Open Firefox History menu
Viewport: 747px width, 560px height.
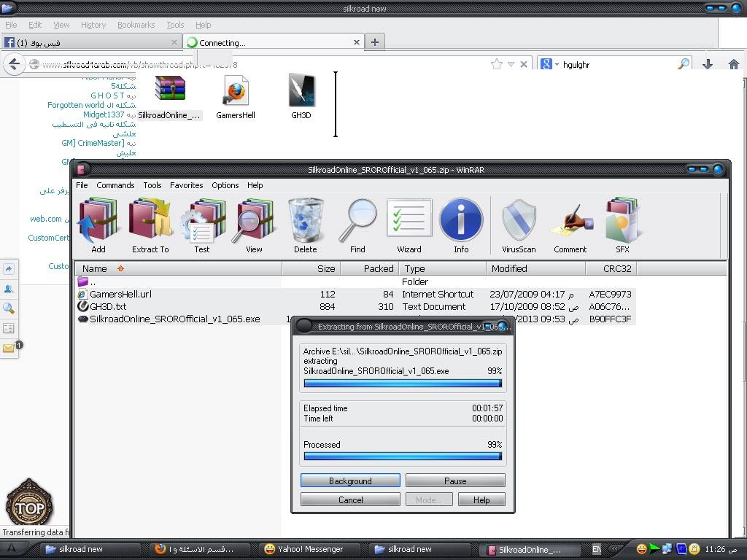[x=93, y=25]
